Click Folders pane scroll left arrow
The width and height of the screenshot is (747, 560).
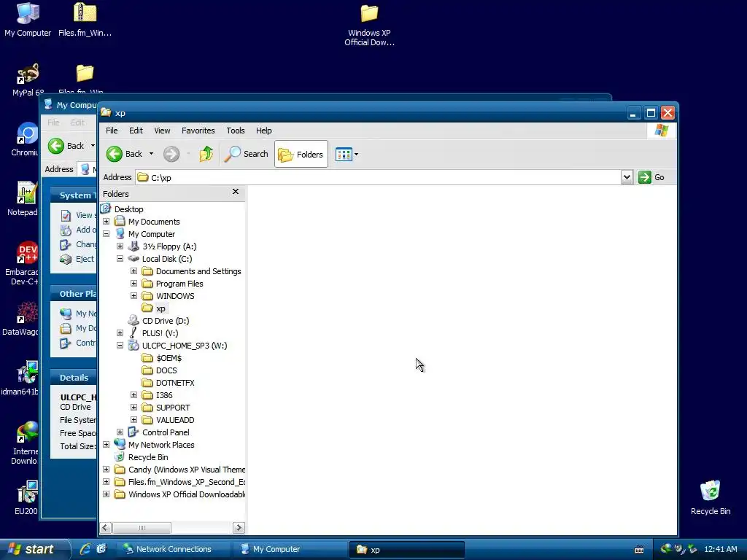click(x=105, y=528)
